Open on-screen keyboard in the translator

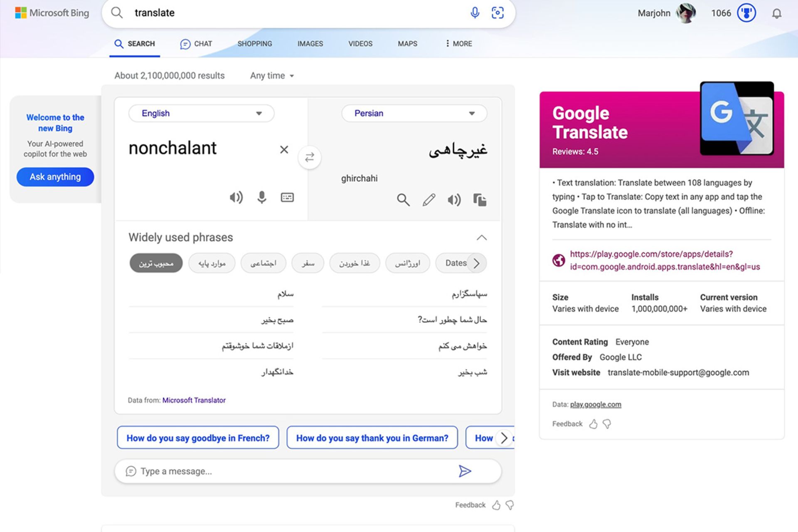click(x=287, y=197)
